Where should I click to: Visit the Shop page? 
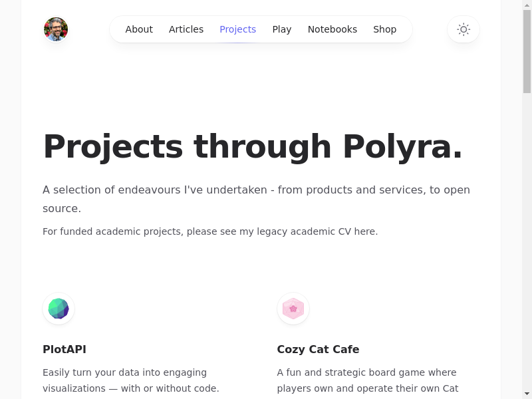pos(384,29)
